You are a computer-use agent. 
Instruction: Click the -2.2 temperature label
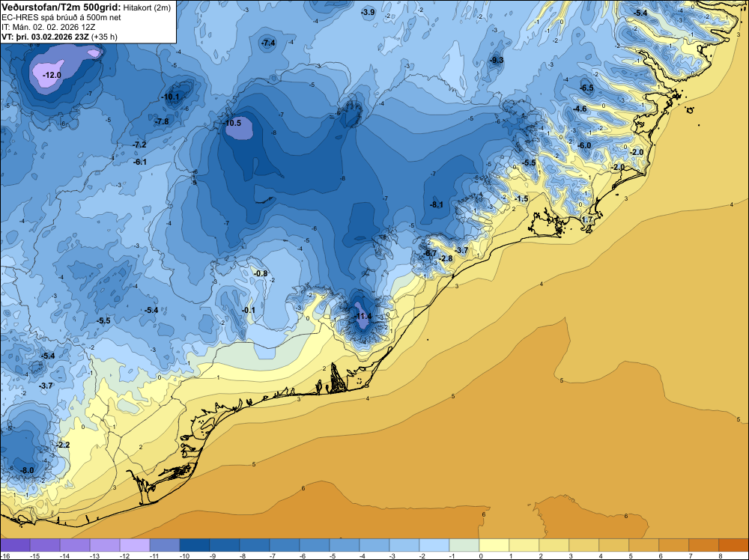pyautogui.click(x=63, y=445)
